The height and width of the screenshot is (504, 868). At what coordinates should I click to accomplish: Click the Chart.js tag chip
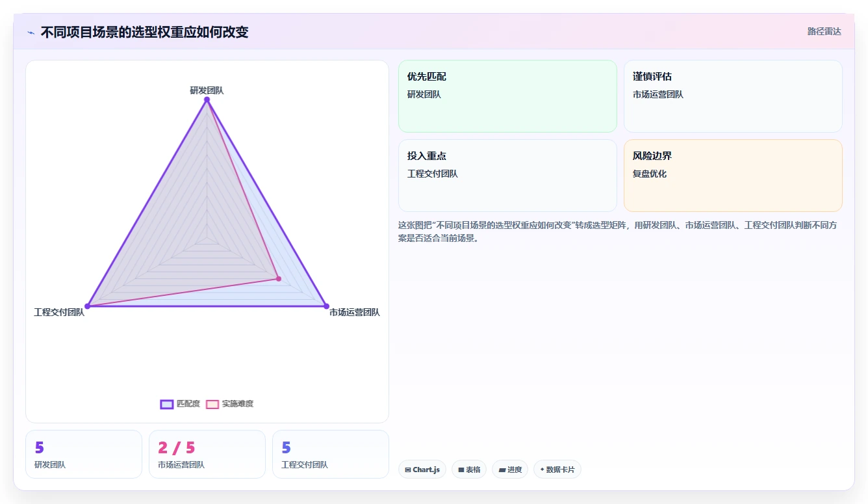pyautogui.click(x=422, y=470)
